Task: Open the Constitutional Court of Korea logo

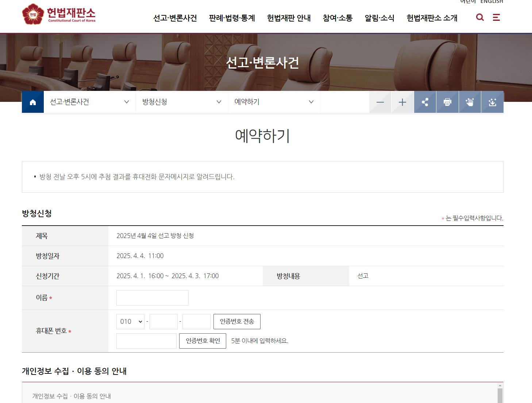Action: point(59,14)
